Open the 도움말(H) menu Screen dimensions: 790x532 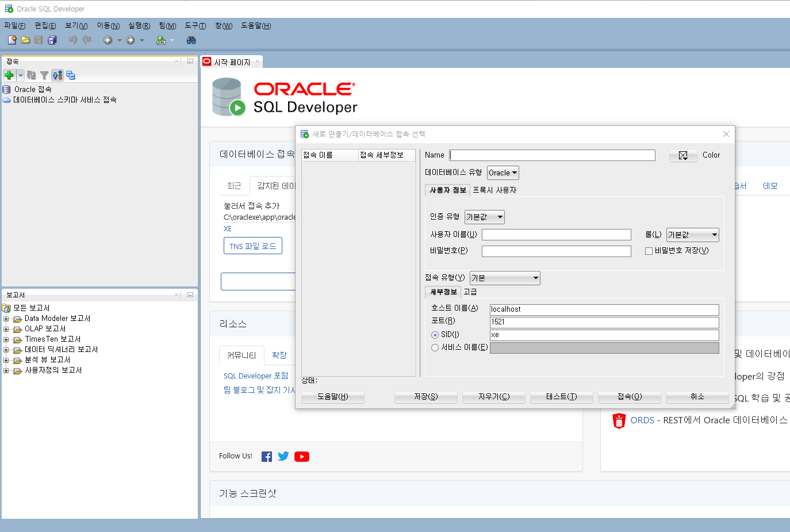point(256,26)
